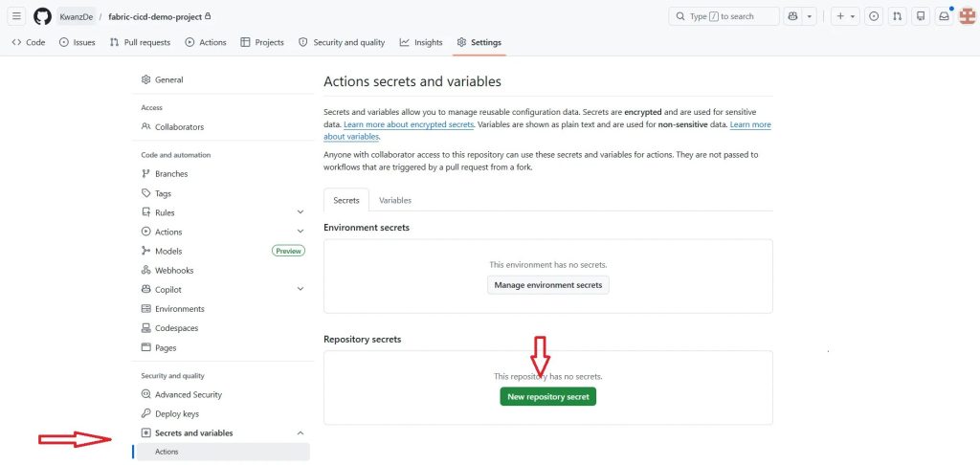
Task: Expand the Copilot chevron in sidebar
Action: click(300, 289)
